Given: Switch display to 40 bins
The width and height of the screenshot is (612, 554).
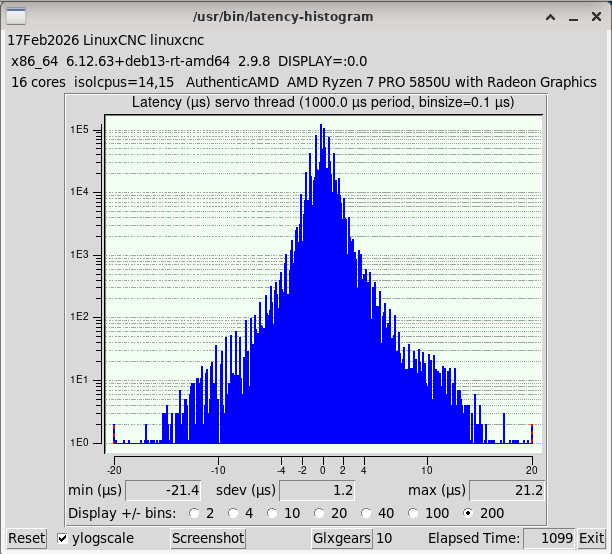Looking at the screenshot, I should pos(368,514).
